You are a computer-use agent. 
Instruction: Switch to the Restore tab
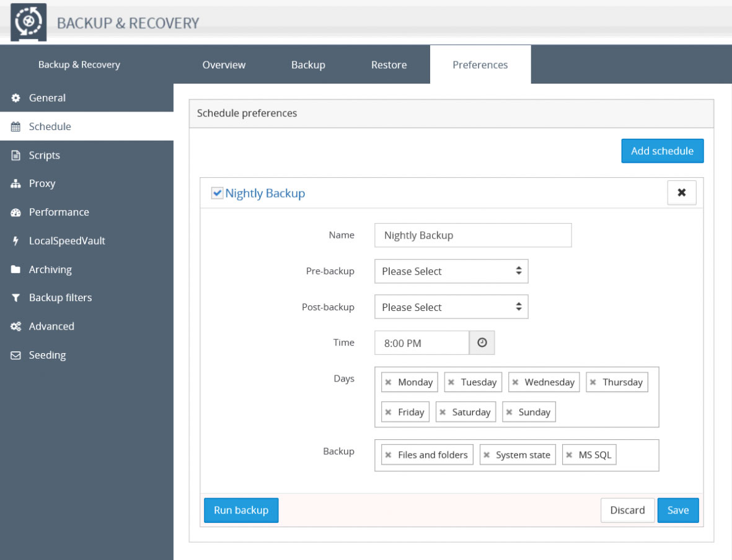coord(389,64)
